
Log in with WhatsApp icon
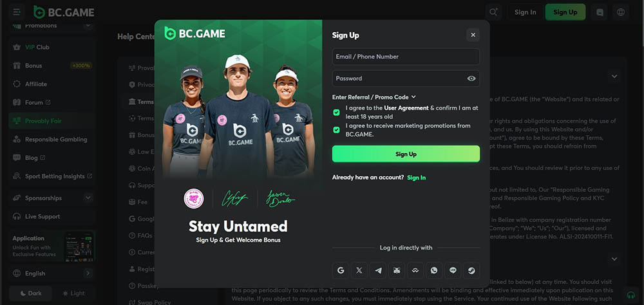(434, 270)
